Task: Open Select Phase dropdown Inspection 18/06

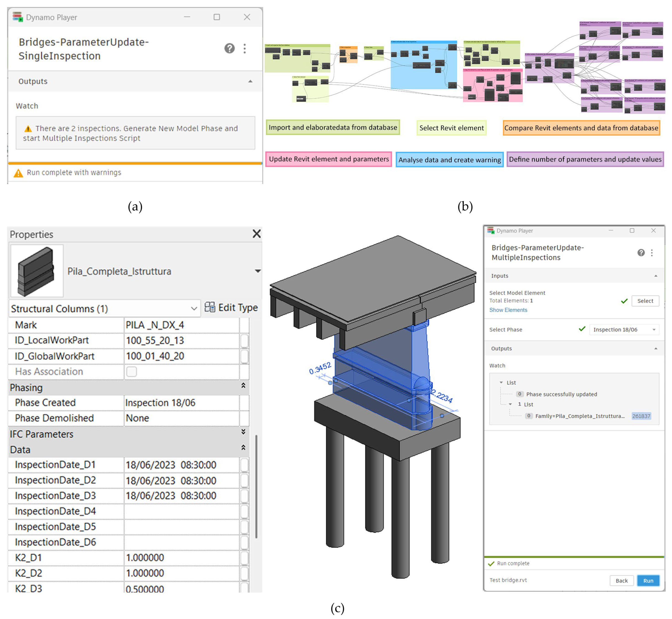Action: coord(624,330)
